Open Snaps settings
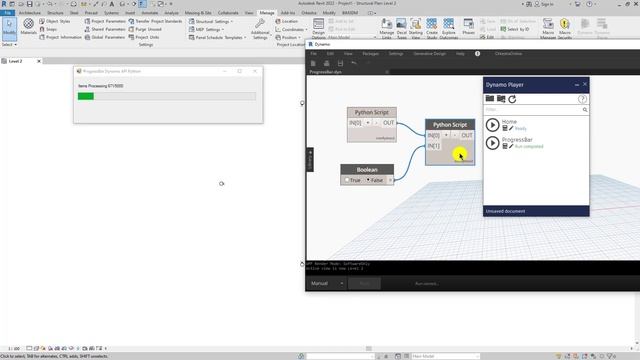640x360 pixels. click(48, 29)
